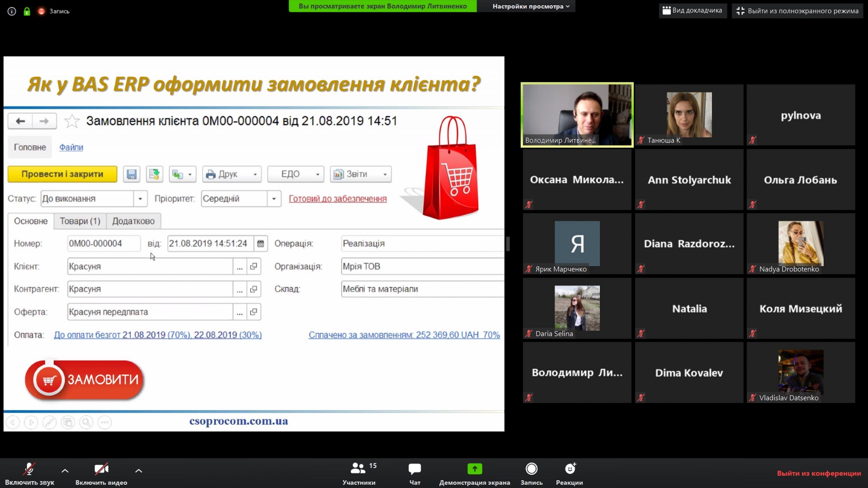Expand audio options arrow next to microphone
This screenshot has height=488, width=868.
tap(65, 471)
